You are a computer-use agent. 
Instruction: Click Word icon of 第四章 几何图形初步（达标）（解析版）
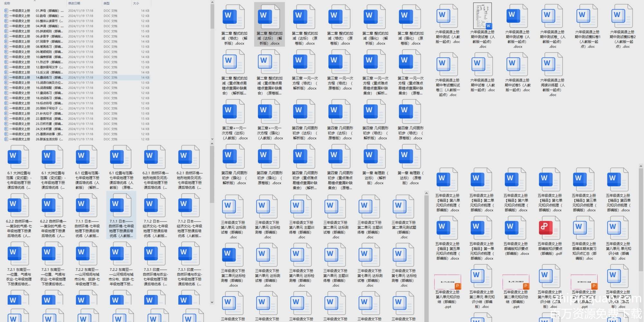click(304, 111)
